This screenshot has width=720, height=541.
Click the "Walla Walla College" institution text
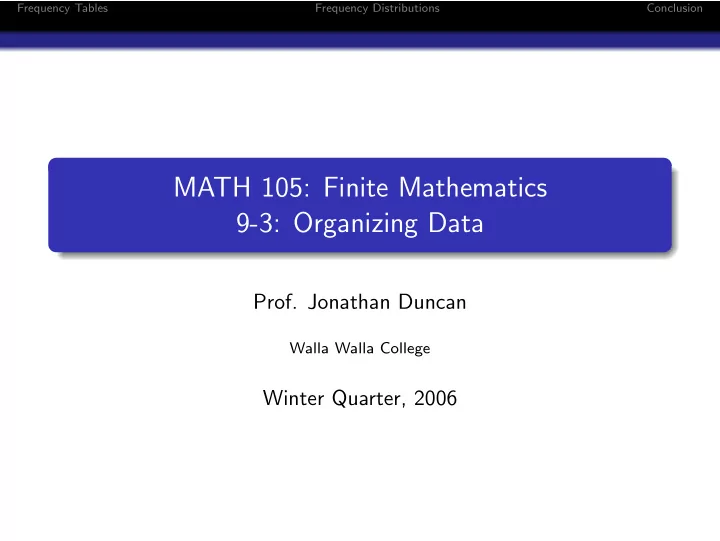360,348
